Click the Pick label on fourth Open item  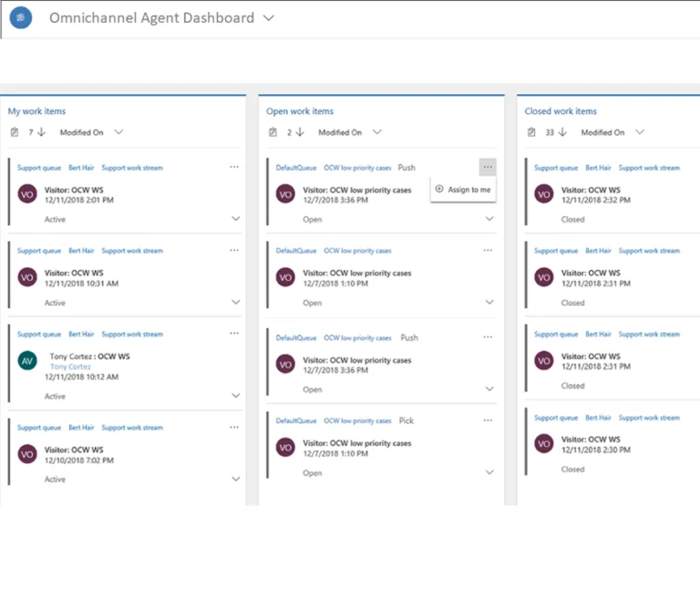[x=407, y=421]
